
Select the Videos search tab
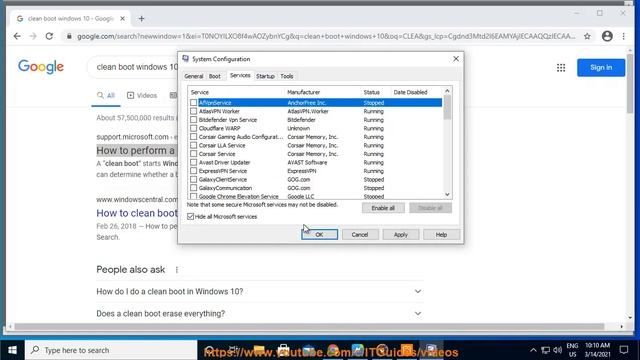[142, 96]
